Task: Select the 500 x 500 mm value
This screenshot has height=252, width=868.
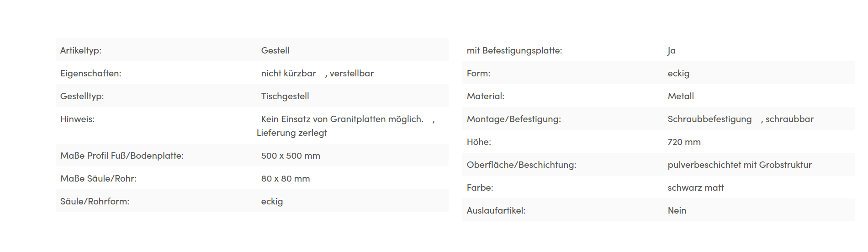Action: coord(291,155)
